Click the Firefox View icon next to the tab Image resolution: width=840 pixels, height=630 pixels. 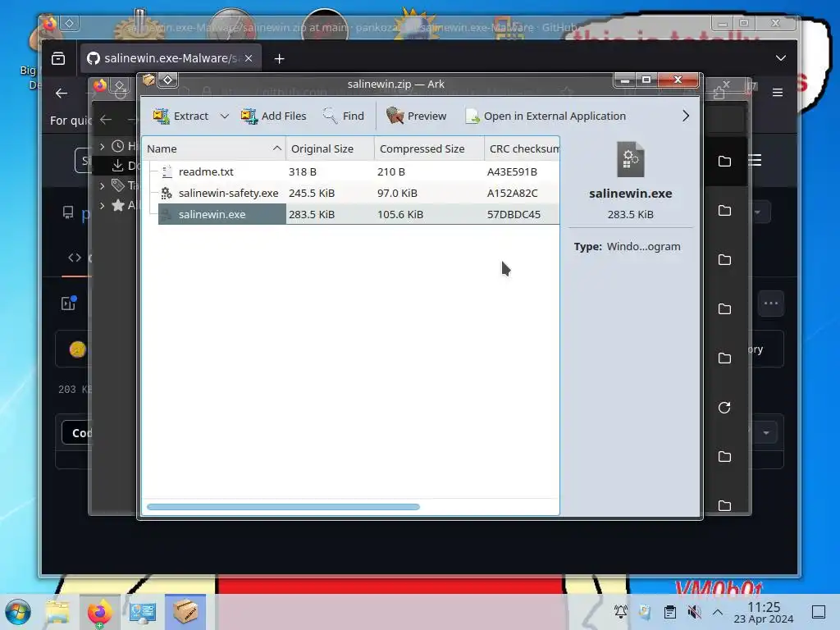tap(58, 58)
